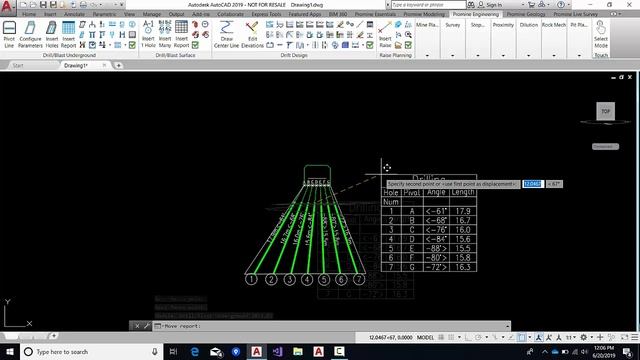This screenshot has height=360, width=640.
Task: Click the command line input 'Move report'
Action: (x=331, y=326)
